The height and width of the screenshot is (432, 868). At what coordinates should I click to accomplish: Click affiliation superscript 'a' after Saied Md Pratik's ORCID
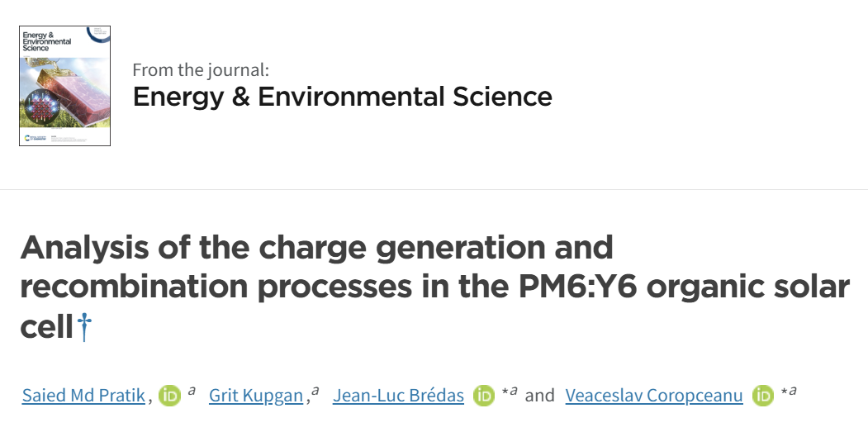(192, 391)
